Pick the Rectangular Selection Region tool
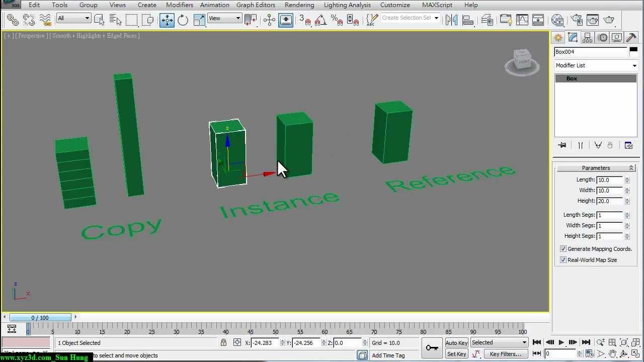644x362 pixels. click(x=131, y=20)
